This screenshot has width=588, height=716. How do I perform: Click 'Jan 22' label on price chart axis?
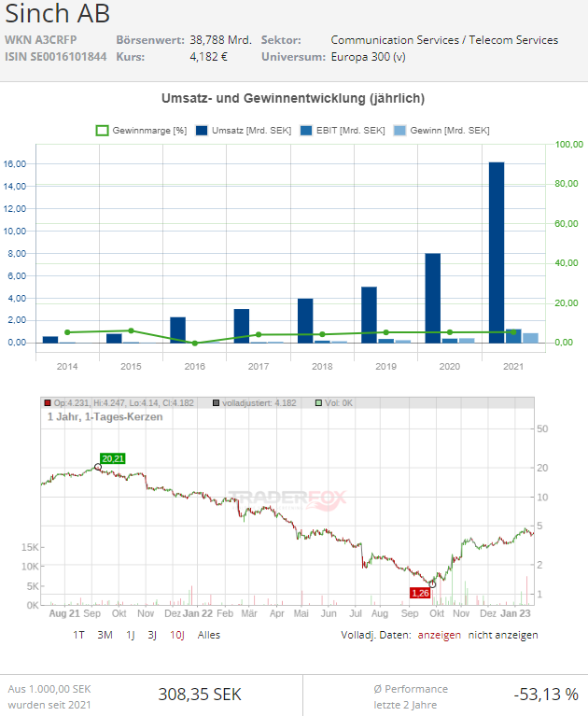[x=198, y=613]
